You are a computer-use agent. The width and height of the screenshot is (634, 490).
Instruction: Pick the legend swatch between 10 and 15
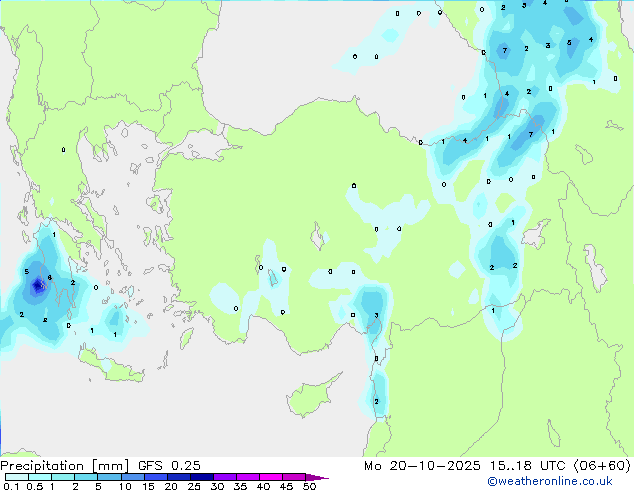pyautogui.click(x=133, y=477)
